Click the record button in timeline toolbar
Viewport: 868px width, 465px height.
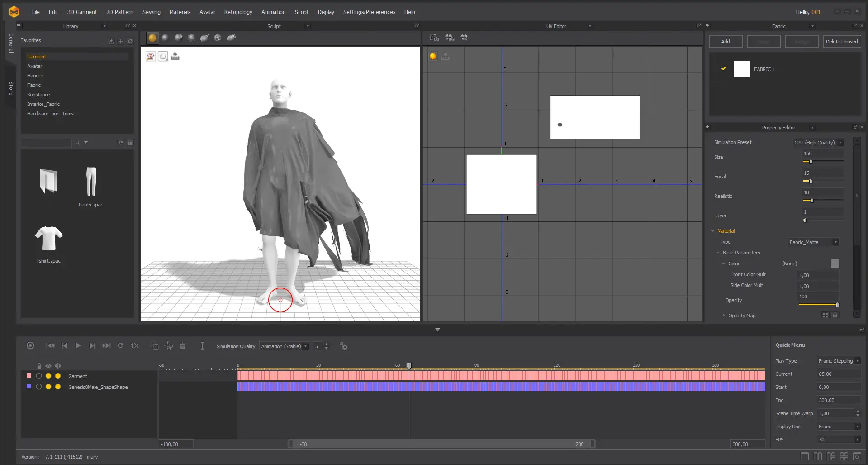[x=30, y=346]
